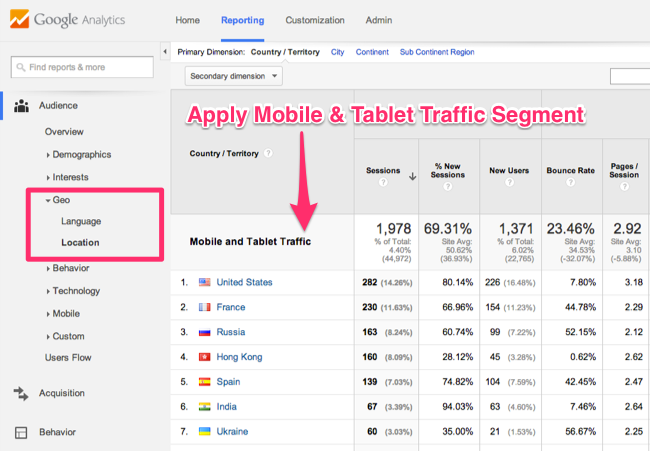Click the Ukraine flag icon

coord(204,432)
